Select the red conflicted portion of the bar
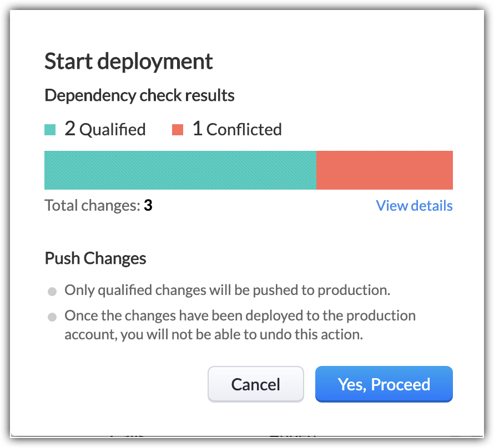Viewport: 494px width, 448px height. coord(384,170)
